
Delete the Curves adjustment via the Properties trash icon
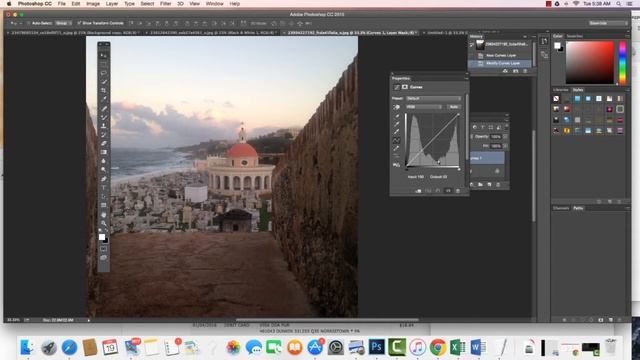coord(458,191)
